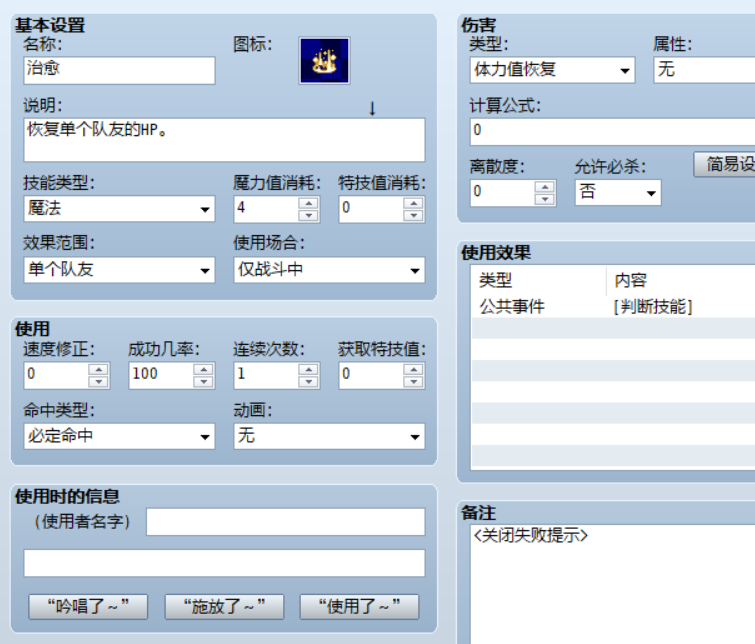Decrease 魔力值消耗 with down arrow
This screenshot has height=644, width=755.
coord(308,215)
